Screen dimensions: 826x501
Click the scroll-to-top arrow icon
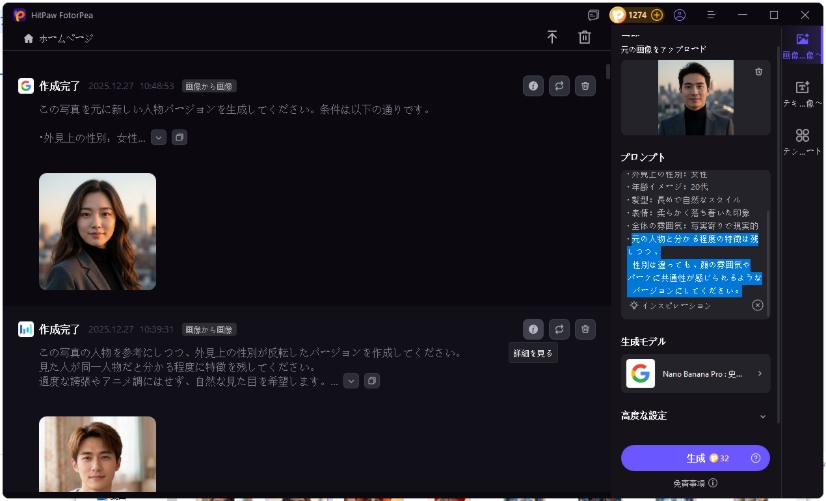(x=552, y=37)
